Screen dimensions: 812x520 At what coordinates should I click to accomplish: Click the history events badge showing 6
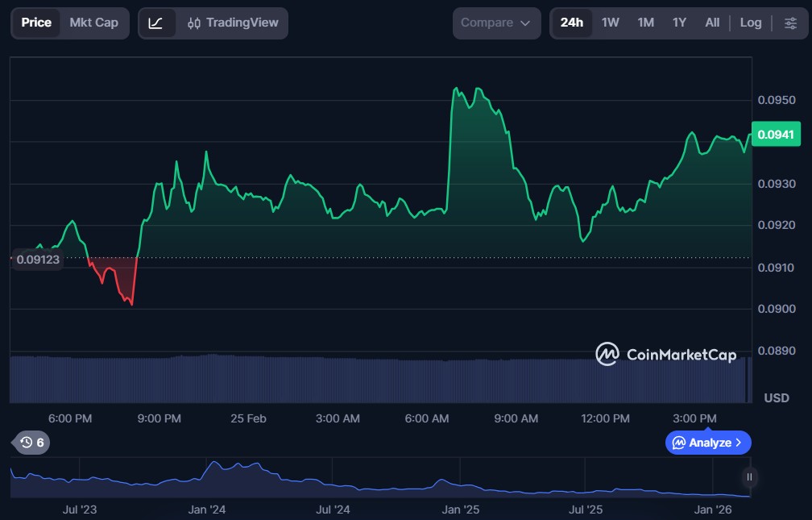pos(32,443)
